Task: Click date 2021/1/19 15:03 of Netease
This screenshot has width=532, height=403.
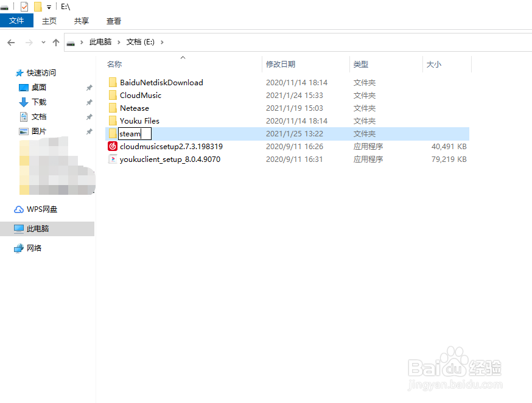Action: pyautogui.click(x=295, y=108)
